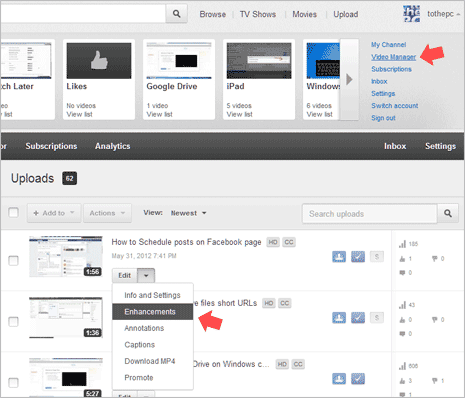Open the Video Manager link
Viewport: 465px width, 398px height.
pyautogui.click(x=393, y=57)
